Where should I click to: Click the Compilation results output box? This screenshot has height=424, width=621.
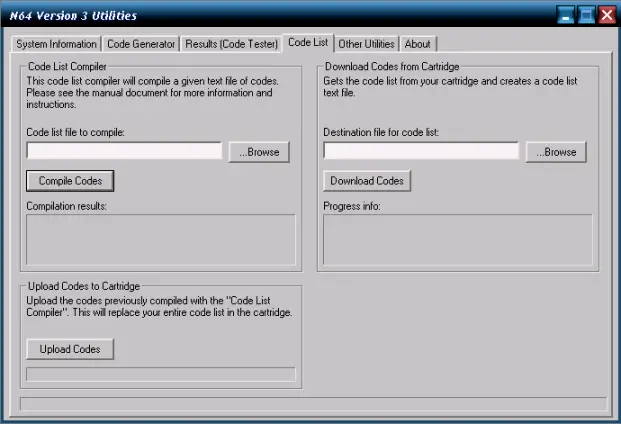tap(161, 240)
